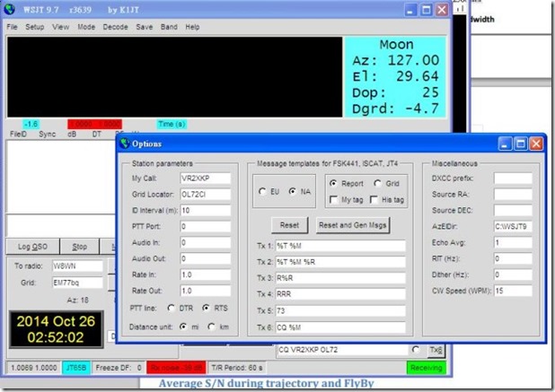Click the CQ VR2XKP OL72 message field
Image resolution: width=555 pixels, height=392 pixels.
pyautogui.click(x=342, y=350)
